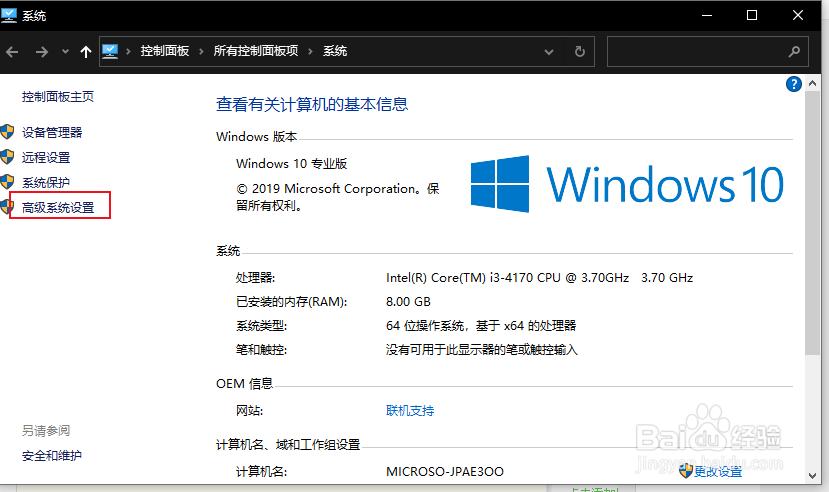Click the heading 查看有关计算机的基本信息

[312, 104]
